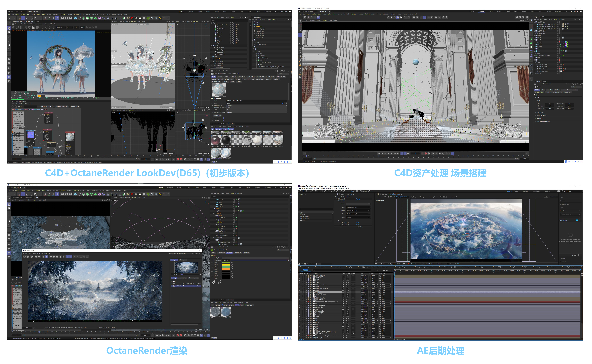This screenshot has width=592, height=364.
Task: Toggle eye icon for Polygon filter row
Action: 230,41
